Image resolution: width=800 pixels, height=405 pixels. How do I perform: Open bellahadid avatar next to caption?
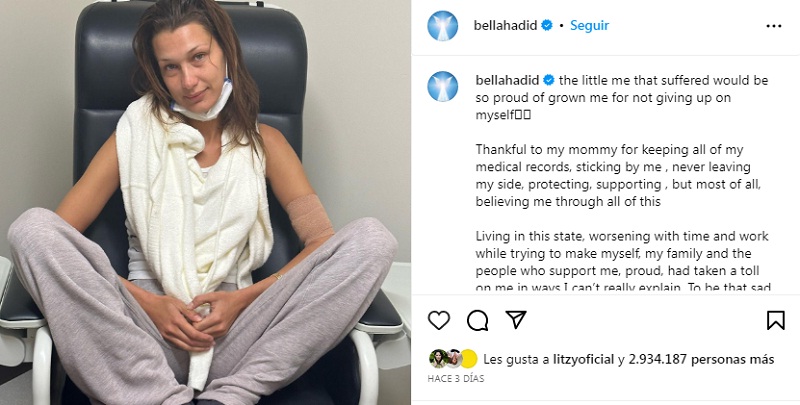(x=442, y=86)
